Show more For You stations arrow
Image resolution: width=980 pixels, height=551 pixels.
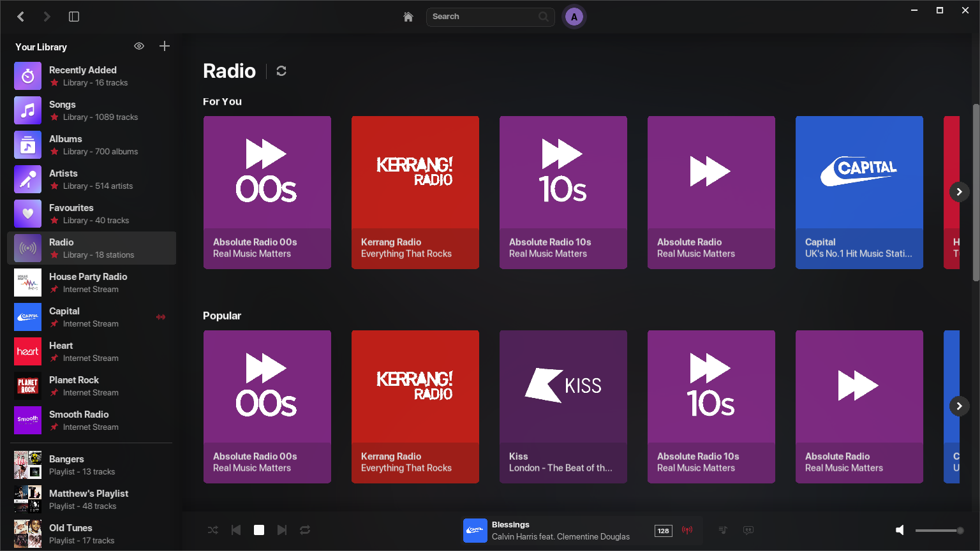click(959, 192)
